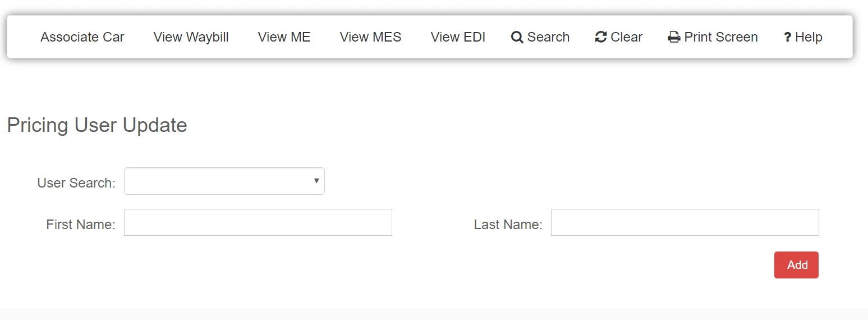Click the Print Screen text in toolbar
This screenshot has width=868, height=320.
coord(721,37)
